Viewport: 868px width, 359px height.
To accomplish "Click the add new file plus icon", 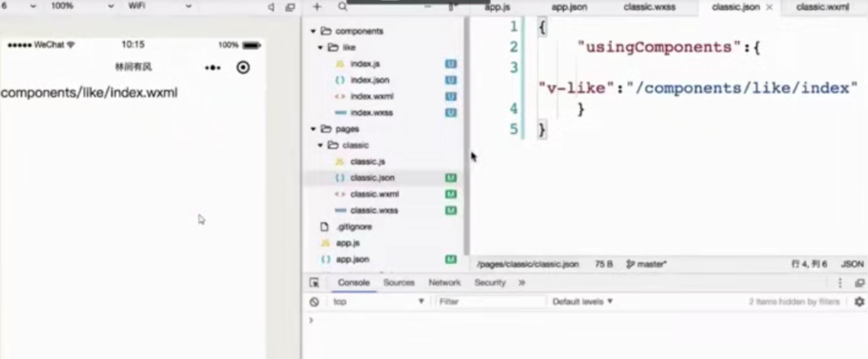I will click(317, 7).
